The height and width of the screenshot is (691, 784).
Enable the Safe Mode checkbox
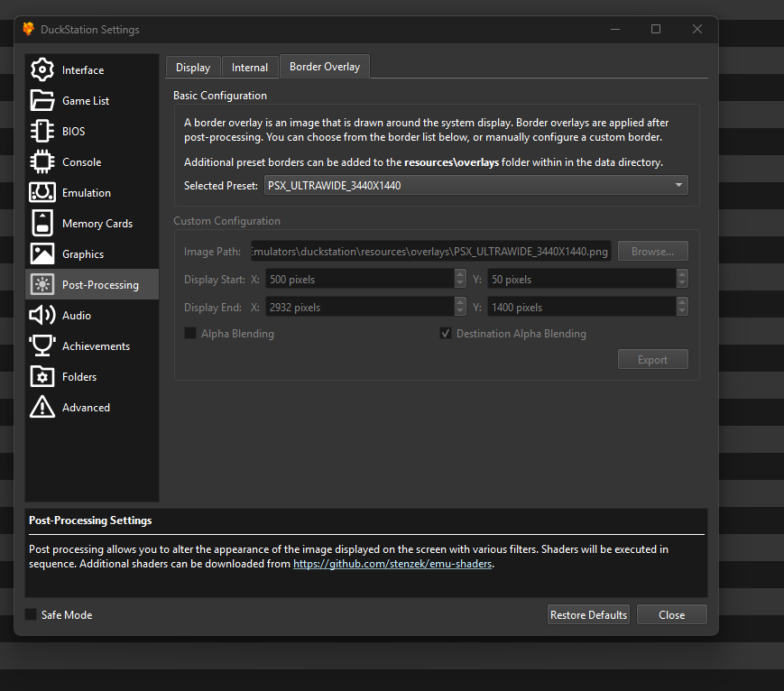[x=31, y=614]
